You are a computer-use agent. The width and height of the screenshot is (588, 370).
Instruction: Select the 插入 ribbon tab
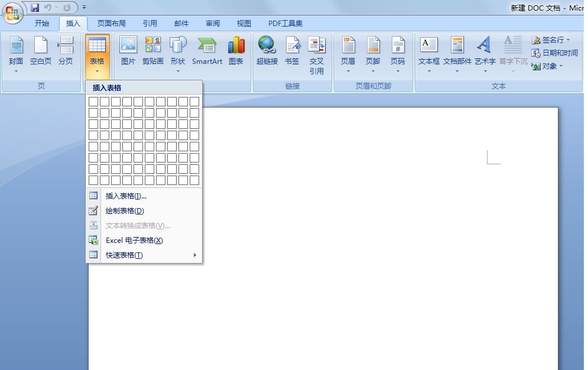coord(73,23)
